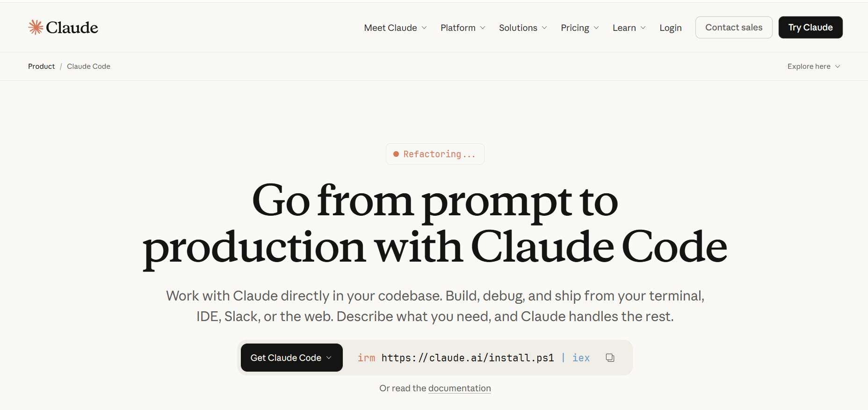Expand the Explore here dropdown

point(813,66)
